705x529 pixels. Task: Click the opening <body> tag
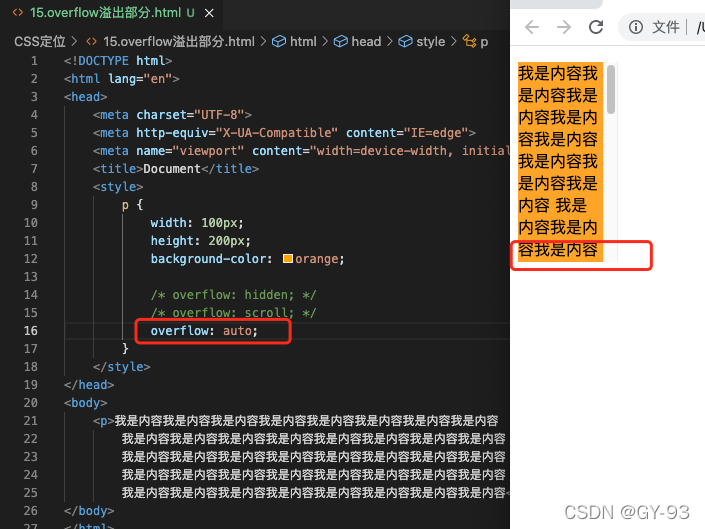(85, 403)
